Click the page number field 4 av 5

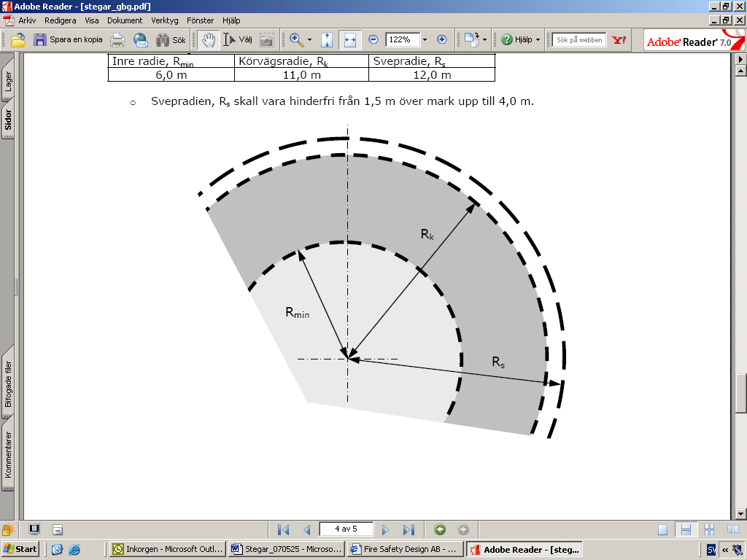pyautogui.click(x=346, y=529)
